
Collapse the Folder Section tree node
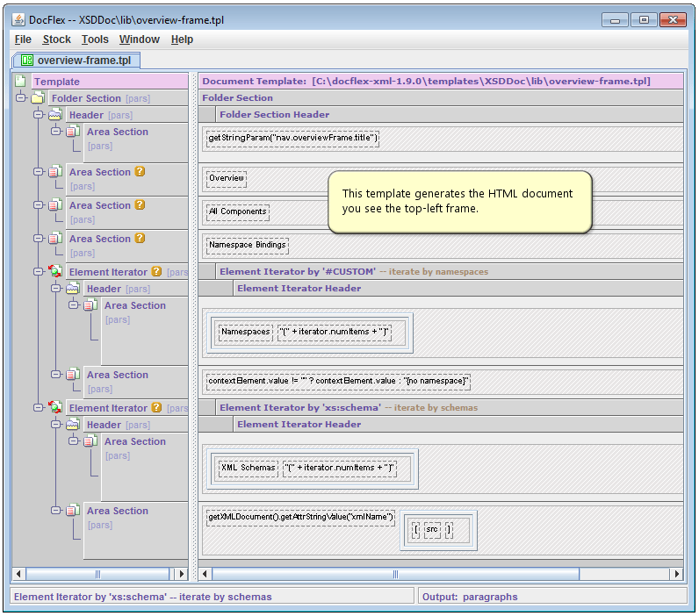coord(21,98)
